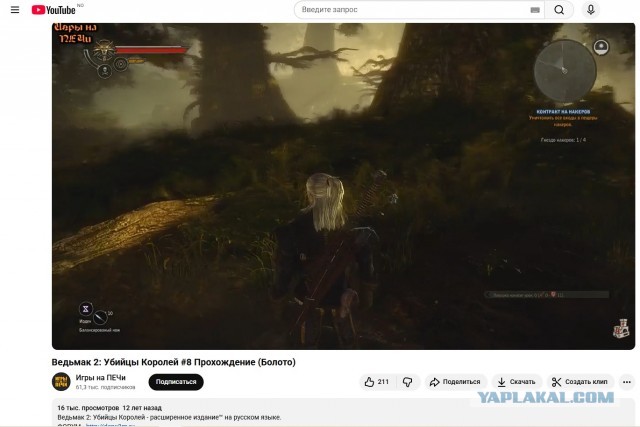Click the video player to play or pause
This screenshot has height=427, width=640.
(343, 186)
